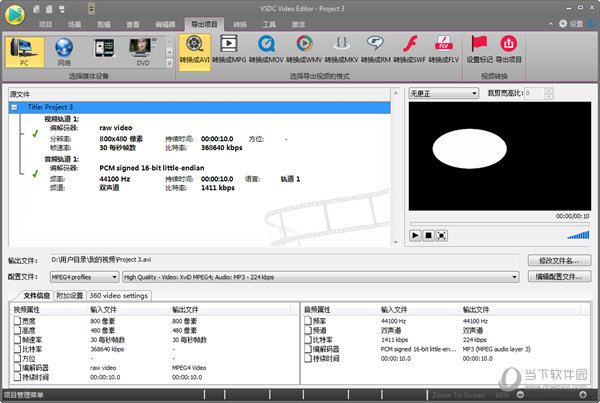Click the status bar zoom slider

[x=551, y=395]
